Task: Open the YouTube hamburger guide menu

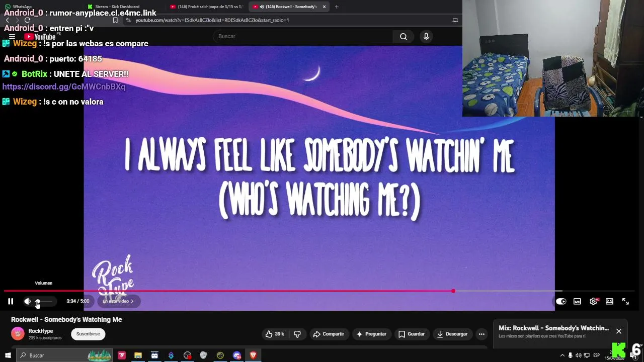Action: click(x=12, y=37)
